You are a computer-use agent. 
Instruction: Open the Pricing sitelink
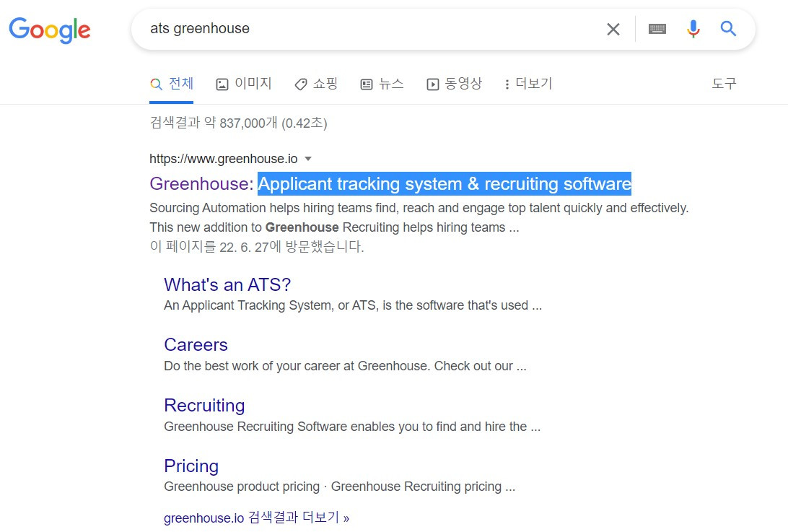click(191, 466)
